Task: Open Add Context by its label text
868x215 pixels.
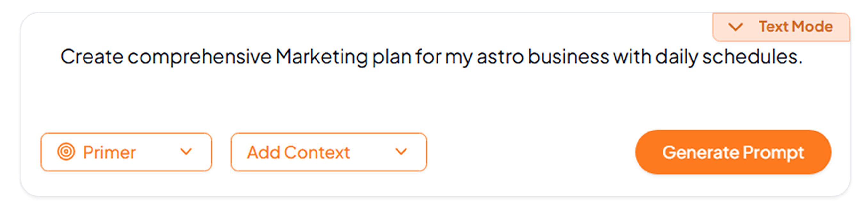Action: (x=299, y=152)
